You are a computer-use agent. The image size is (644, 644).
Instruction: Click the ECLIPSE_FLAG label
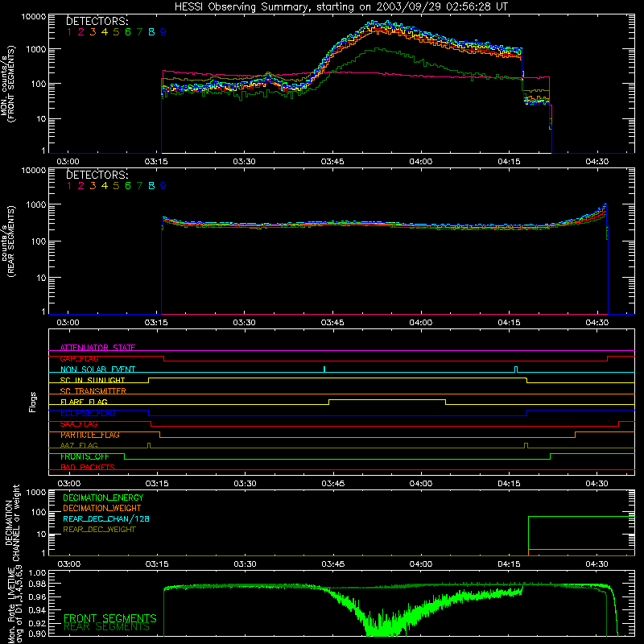click(89, 413)
